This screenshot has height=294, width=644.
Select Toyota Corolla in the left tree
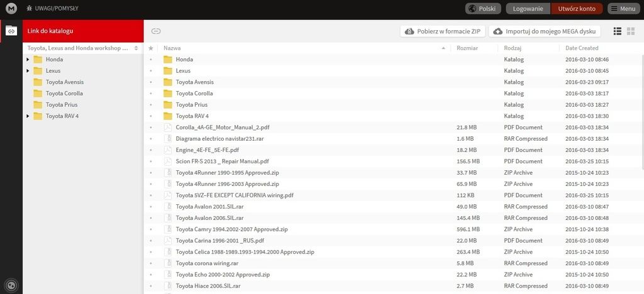click(64, 94)
